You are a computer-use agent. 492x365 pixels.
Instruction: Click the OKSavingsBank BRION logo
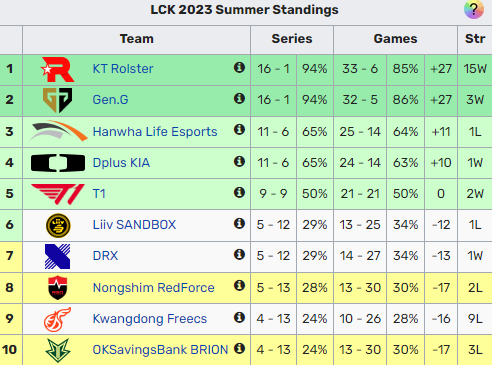58,350
